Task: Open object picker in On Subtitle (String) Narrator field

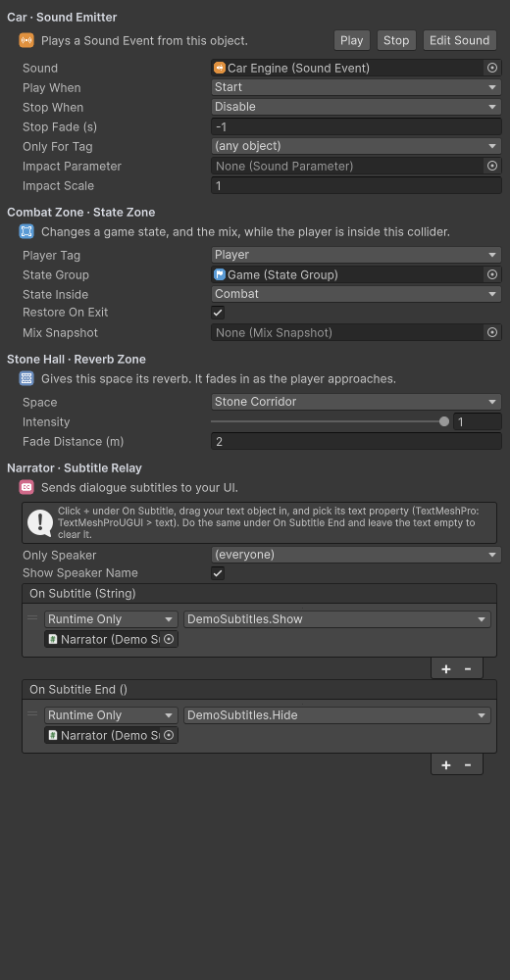Action: (169, 639)
